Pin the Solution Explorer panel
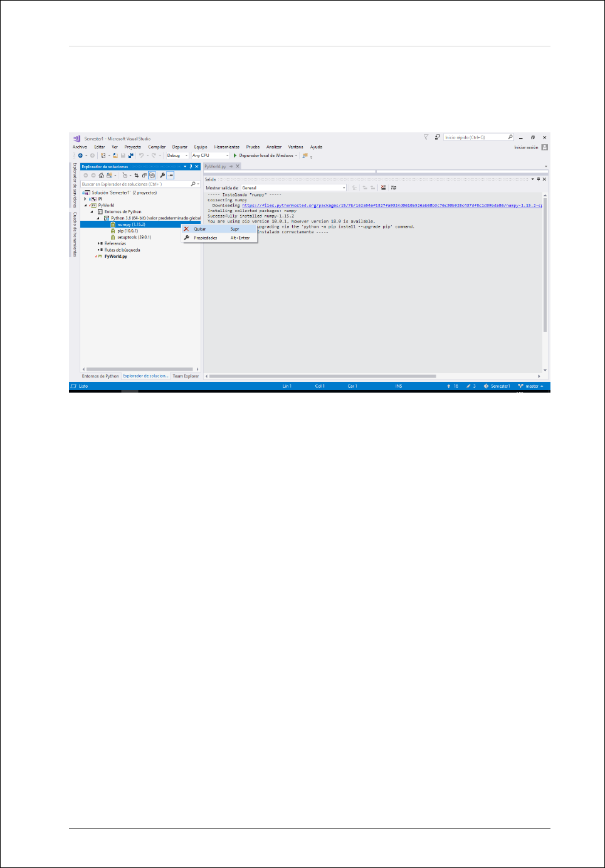 tap(191, 167)
